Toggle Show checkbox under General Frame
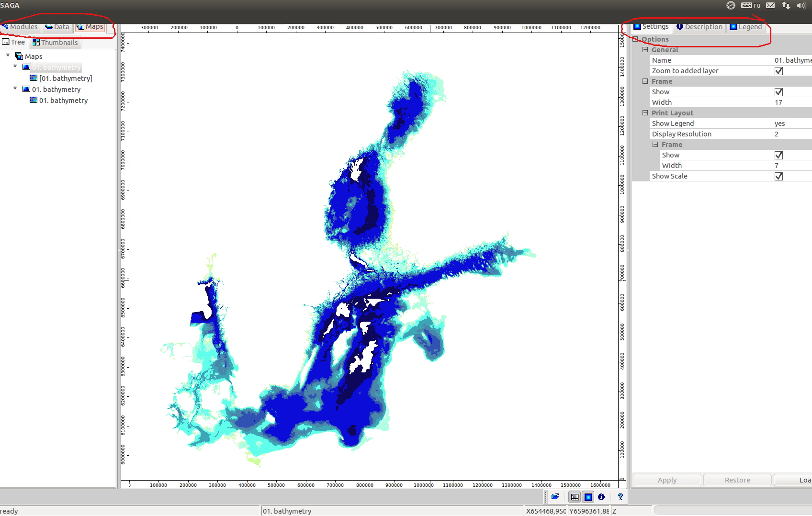This screenshot has width=812, height=516. pyautogui.click(x=778, y=92)
